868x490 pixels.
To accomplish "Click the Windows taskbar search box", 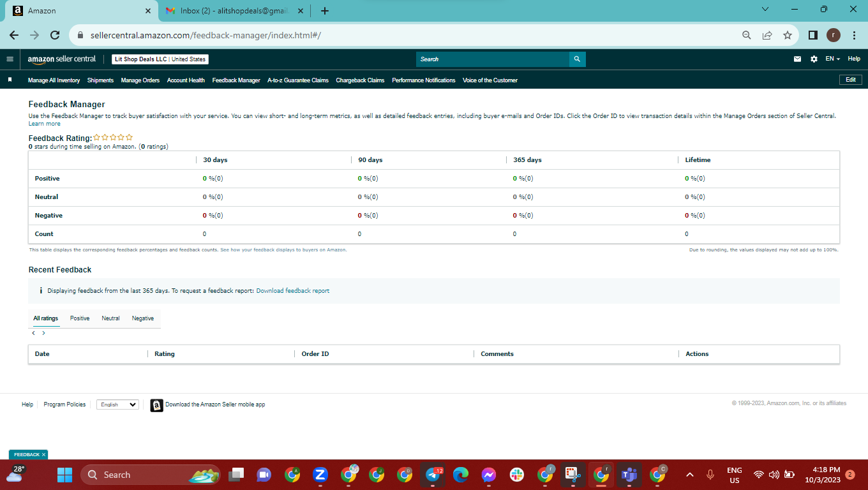I will [151, 475].
